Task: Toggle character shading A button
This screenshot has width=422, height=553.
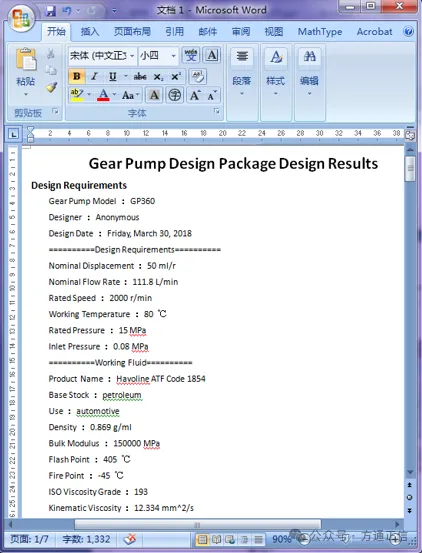Action: [154, 95]
